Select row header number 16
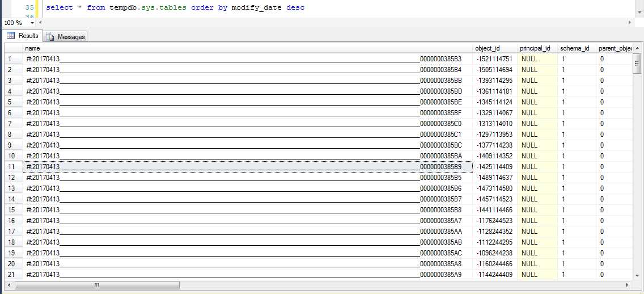644x294 pixels. (13, 220)
